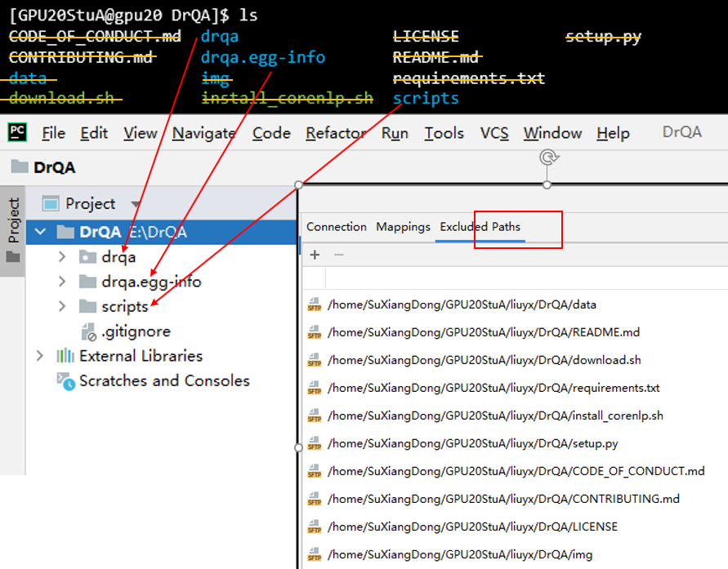Open the File menu
Viewport: 728px width, 569px height.
[x=53, y=134]
